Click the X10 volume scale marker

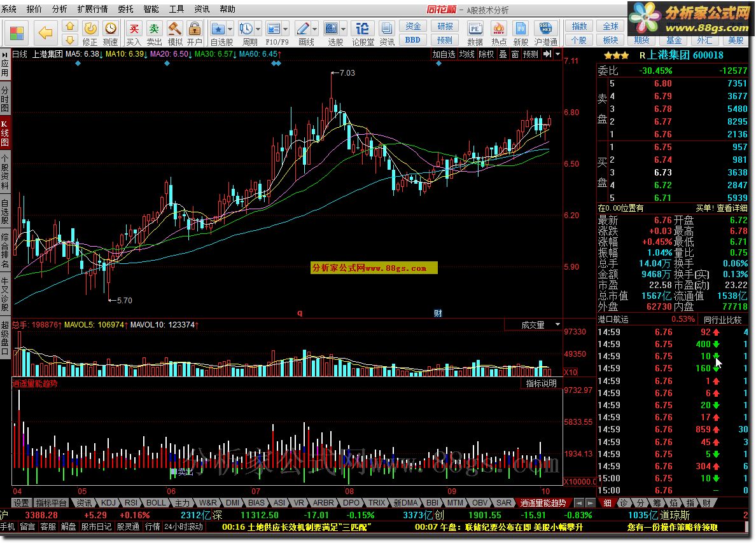point(571,372)
